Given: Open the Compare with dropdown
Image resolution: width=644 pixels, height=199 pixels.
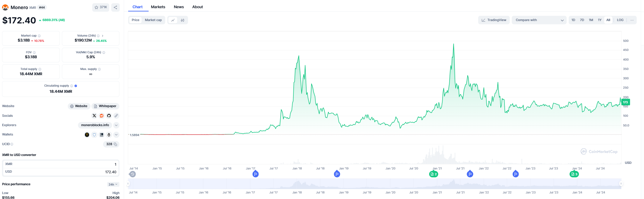Looking at the screenshot, I should [x=539, y=20].
